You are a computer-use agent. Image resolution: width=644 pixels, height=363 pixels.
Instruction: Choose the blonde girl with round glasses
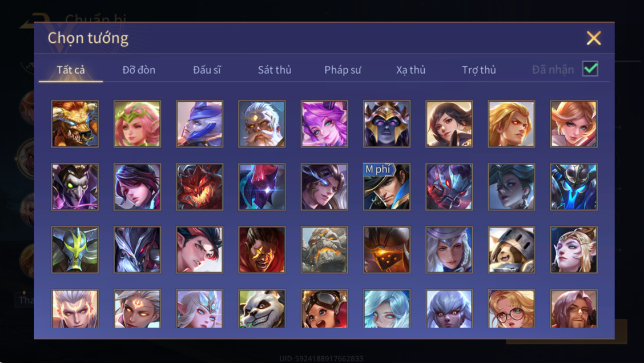click(x=512, y=309)
